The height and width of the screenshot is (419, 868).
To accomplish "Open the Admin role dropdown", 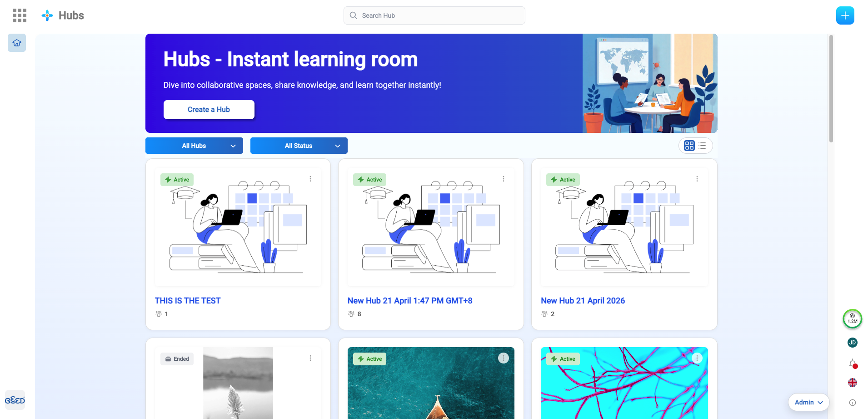I will (808, 402).
